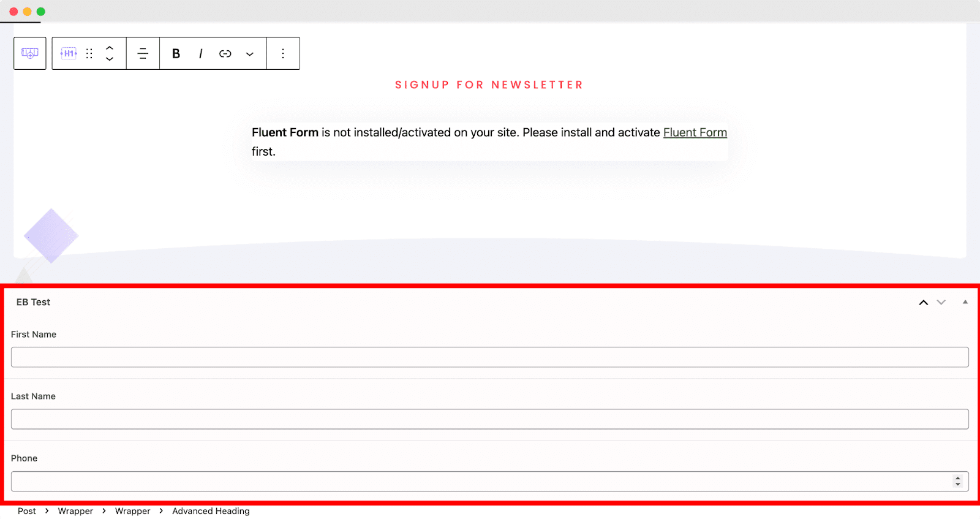Move EB Test panel up
Screen dimensions: 980x519
(x=924, y=302)
